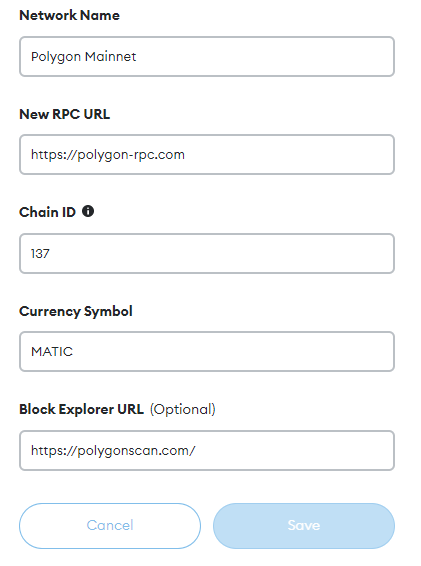Viewport: 421px width, 566px height.
Task: Click on the https://polygon-rpc.com text
Action: [x=108, y=155]
